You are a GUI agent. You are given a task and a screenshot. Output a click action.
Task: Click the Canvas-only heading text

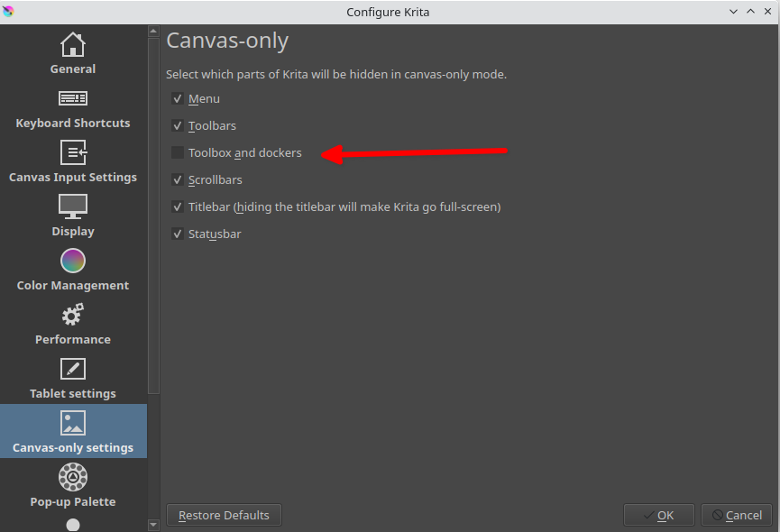click(227, 41)
